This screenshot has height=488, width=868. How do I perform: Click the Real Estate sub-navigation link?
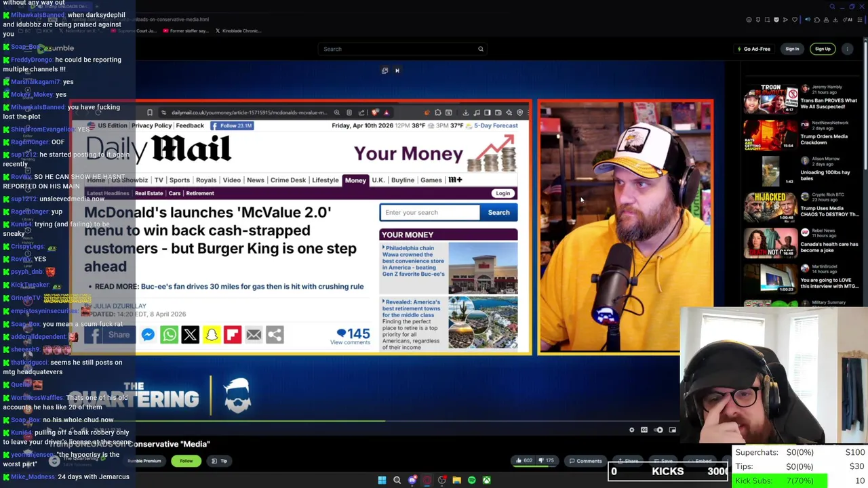149,193
